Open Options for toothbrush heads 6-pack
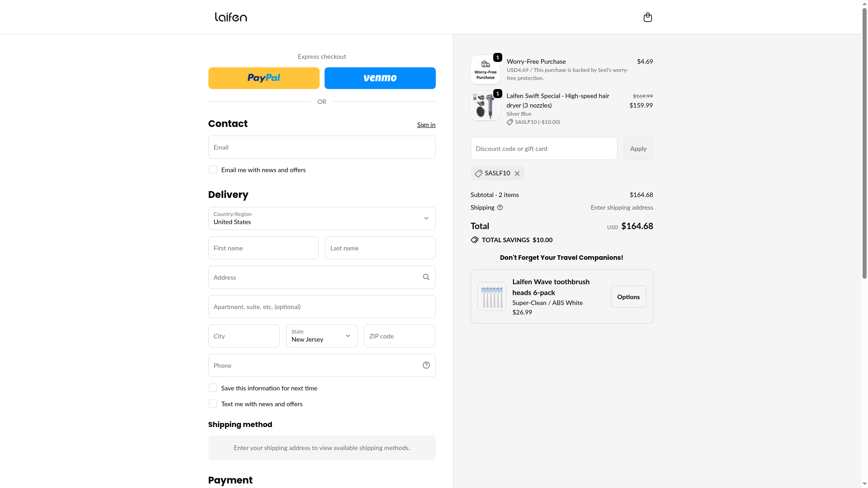The width and height of the screenshot is (868, 488). [628, 296]
